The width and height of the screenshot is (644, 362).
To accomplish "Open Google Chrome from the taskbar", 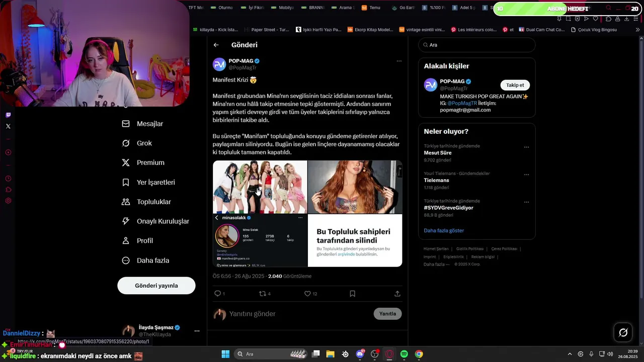I will click(419, 354).
